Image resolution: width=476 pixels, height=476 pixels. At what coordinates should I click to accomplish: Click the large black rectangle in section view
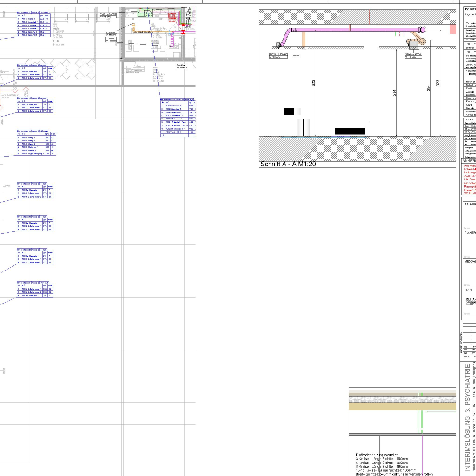[x=350, y=131]
